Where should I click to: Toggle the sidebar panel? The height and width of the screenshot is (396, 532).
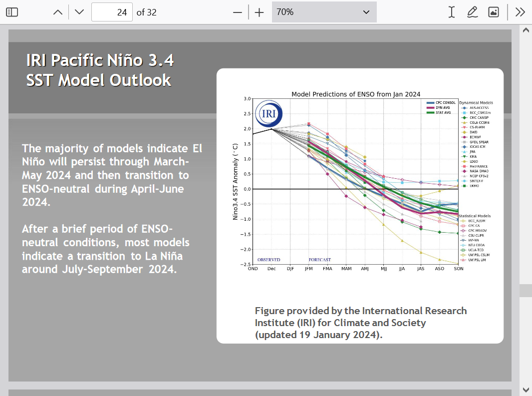(x=12, y=12)
